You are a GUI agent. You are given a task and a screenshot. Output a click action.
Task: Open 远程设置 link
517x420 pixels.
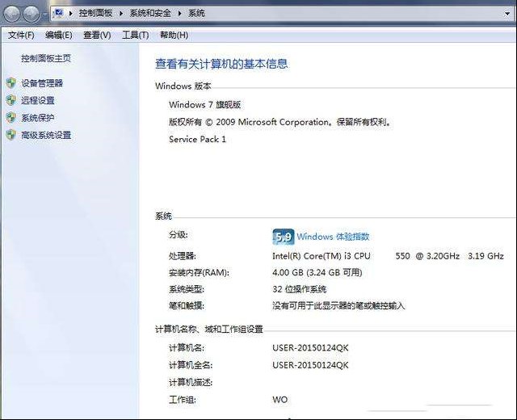[x=38, y=100]
